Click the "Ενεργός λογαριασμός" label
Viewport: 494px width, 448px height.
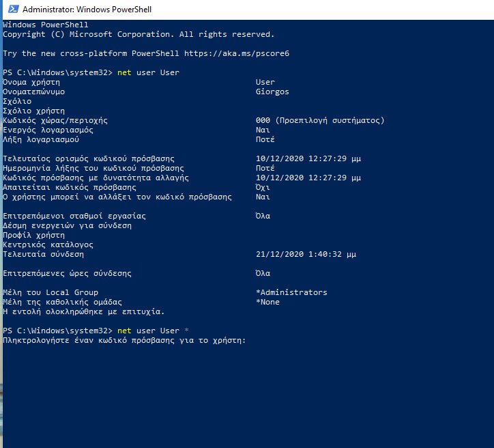48,130
